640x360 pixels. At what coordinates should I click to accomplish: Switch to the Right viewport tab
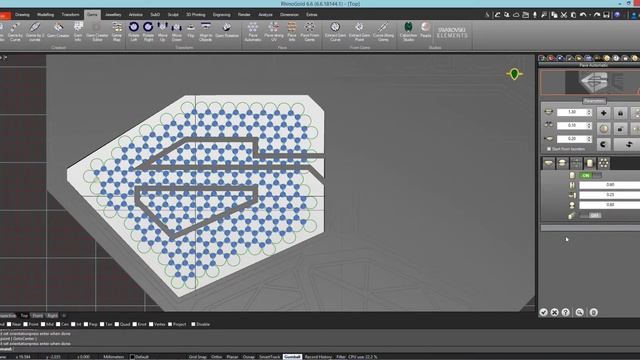[x=52, y=316]
